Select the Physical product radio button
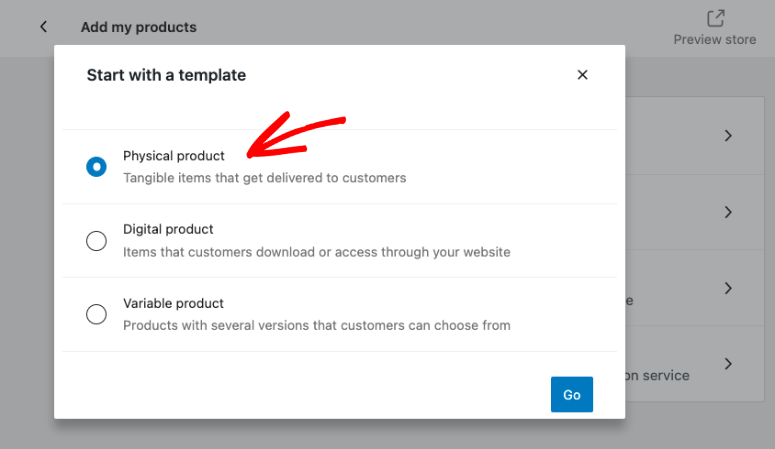Image resolution: width=775 pixels, height=449 pixels. [96, 167]
